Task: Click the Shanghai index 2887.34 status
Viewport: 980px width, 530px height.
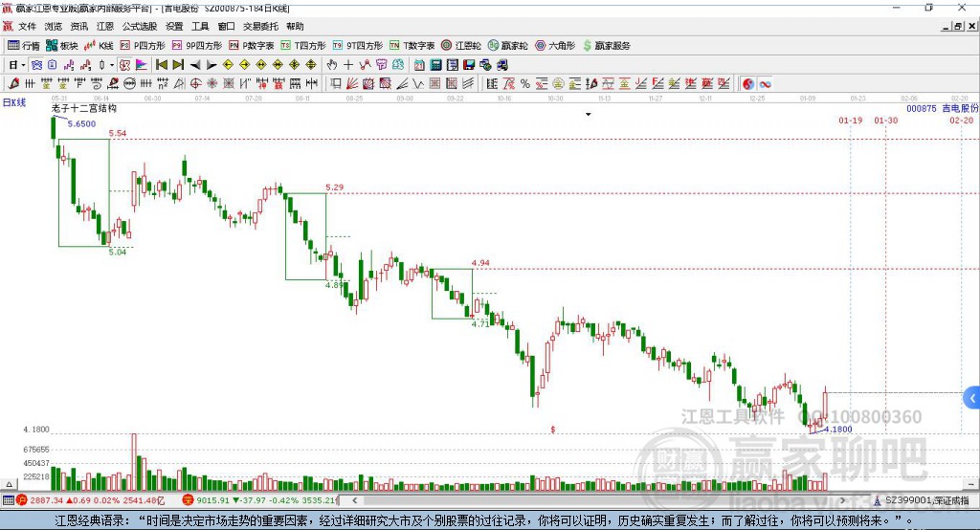Action: pos(96,500)
